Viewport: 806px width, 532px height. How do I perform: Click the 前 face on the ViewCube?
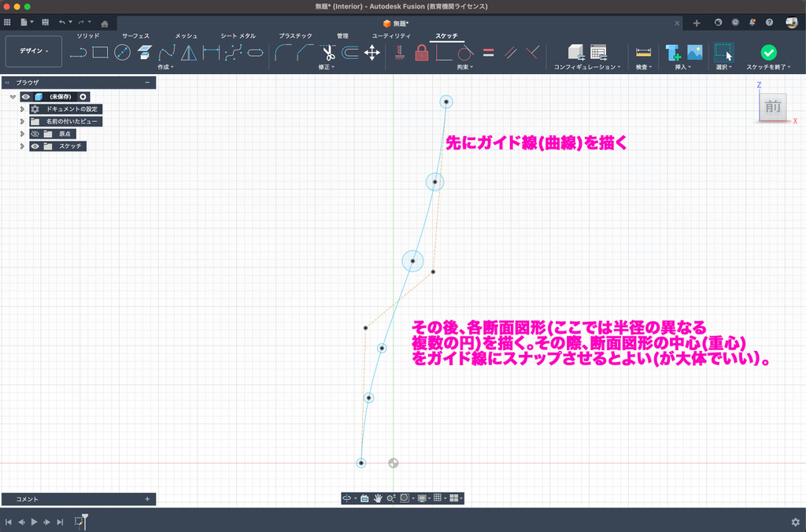coord(773,107)
